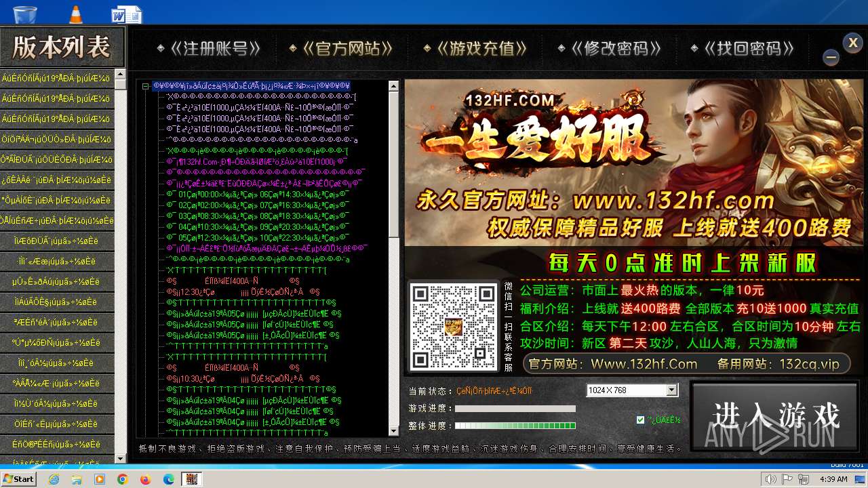Image resolution: width=868 pixels, height=488 pixels.
Task: Click the network tray icon
Action: pos(804,479)
